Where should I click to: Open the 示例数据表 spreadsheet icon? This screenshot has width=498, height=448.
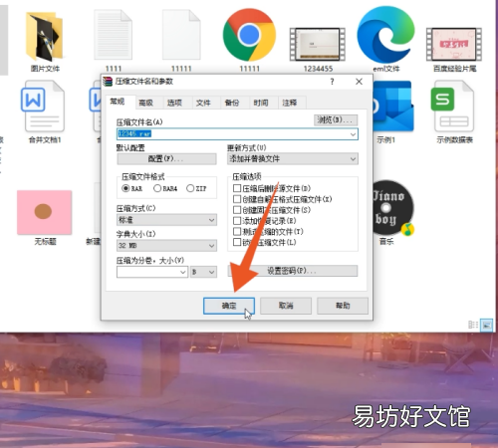[x=453, y=107]
